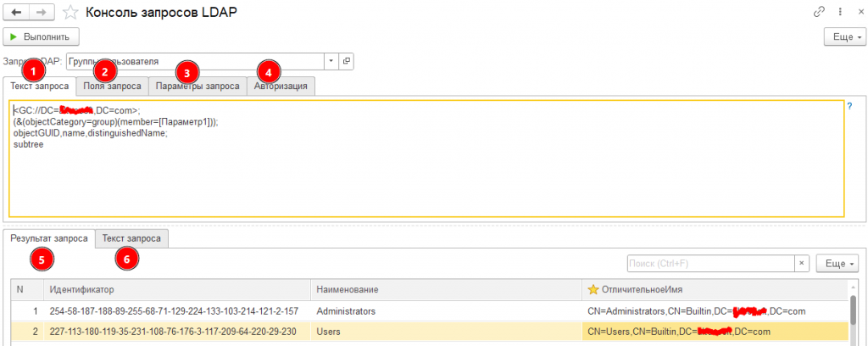The height and width of the screenshot is (346, 868).
Task: Go back with the left arrow button
Action: point(17,12)
